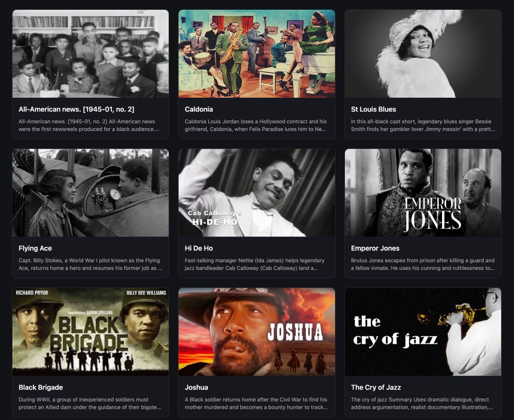Open The Cry of Jazz thumbnail

point(423,332)
